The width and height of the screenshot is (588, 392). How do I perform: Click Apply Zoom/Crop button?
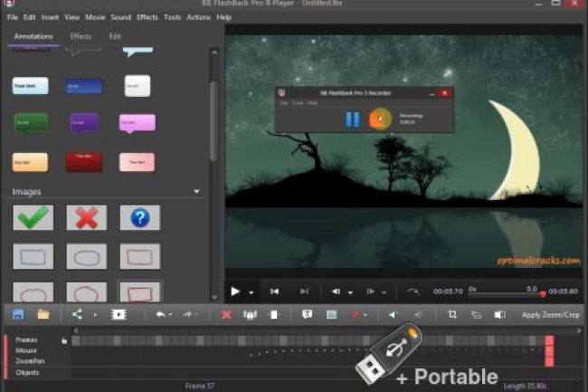pyautogui.click(x=550, y=315)
